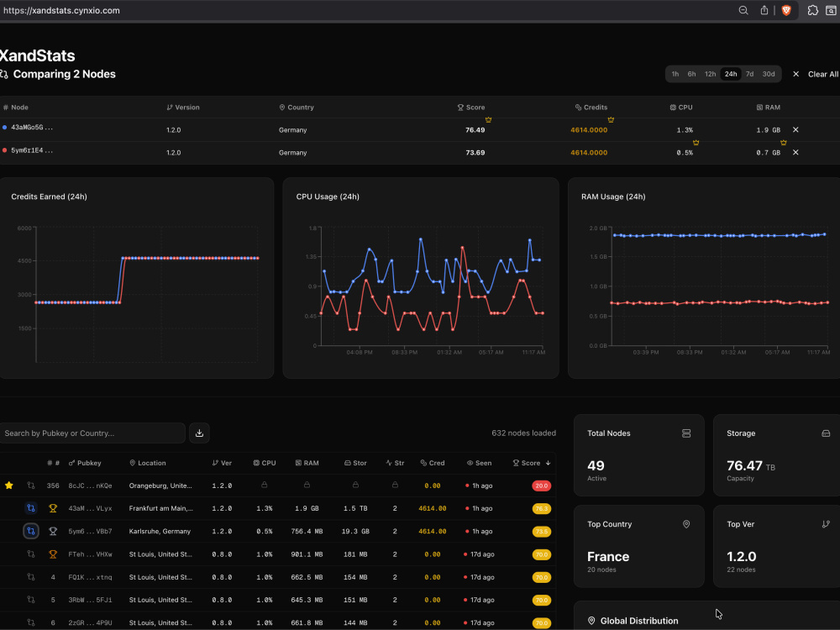Select the 7d time range
The image size is (840, 630).
pyautogui.click(x=749, y=74)
